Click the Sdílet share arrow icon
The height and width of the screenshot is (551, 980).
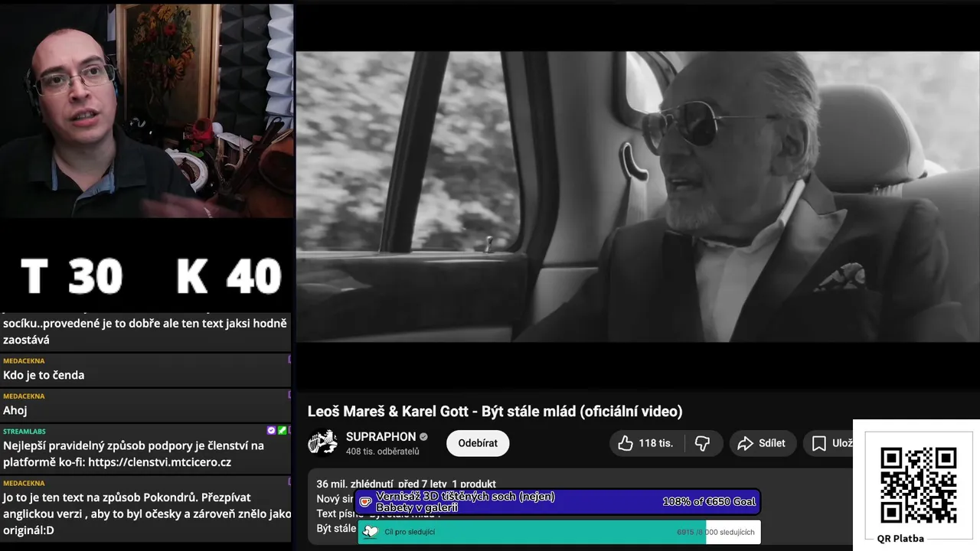click(745, 443)
